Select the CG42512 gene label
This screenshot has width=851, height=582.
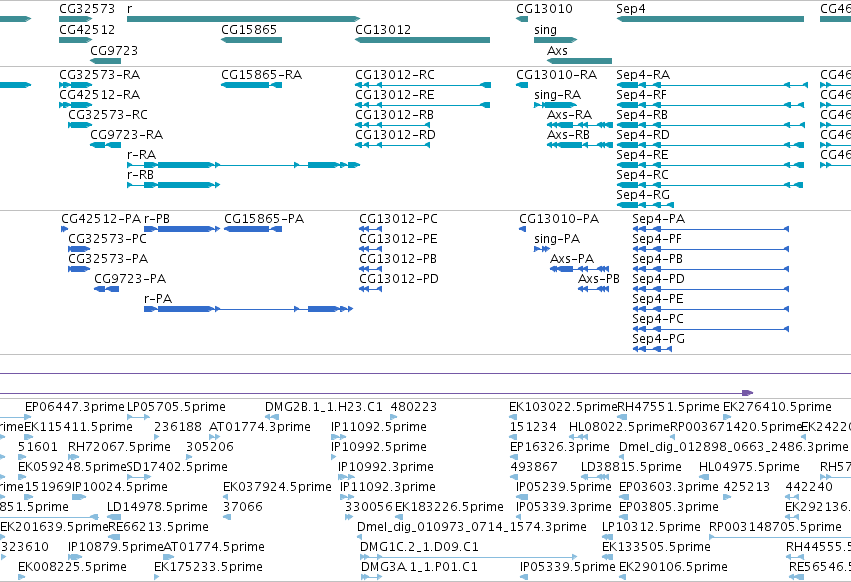87,30
